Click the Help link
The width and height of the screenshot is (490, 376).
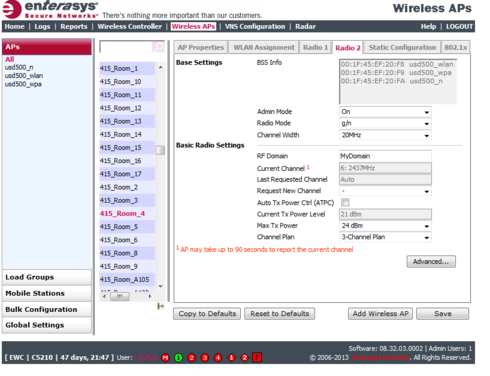tap(428, 27)
